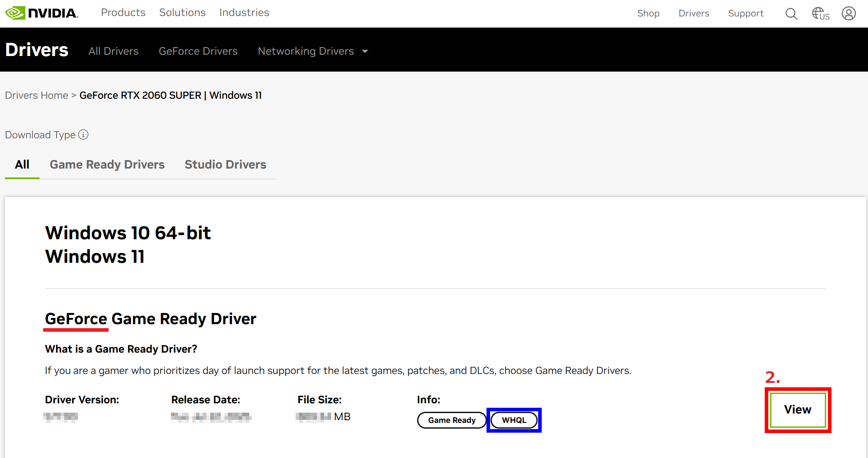Select the All download type tab

[22, 165]
